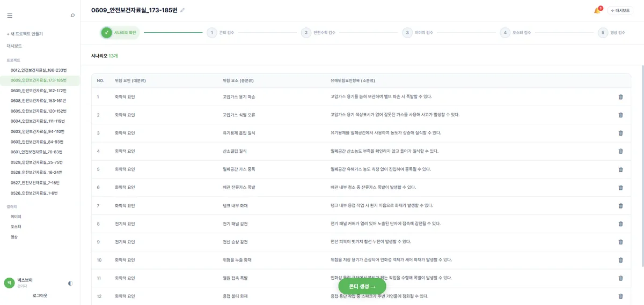Click the NO. column header

pos(100,80)
